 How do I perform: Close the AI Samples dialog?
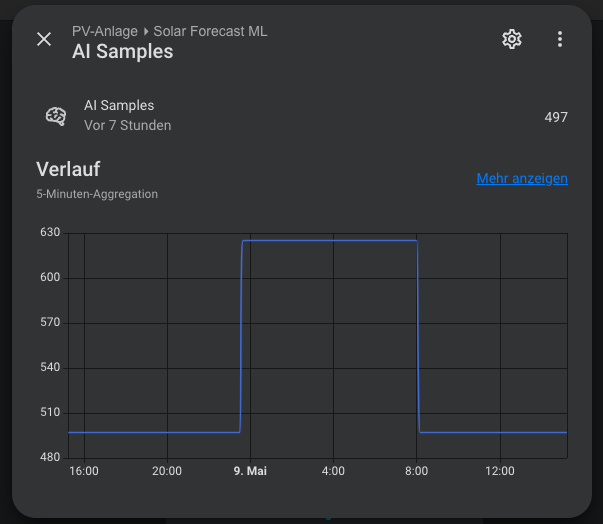pos(44,39)
